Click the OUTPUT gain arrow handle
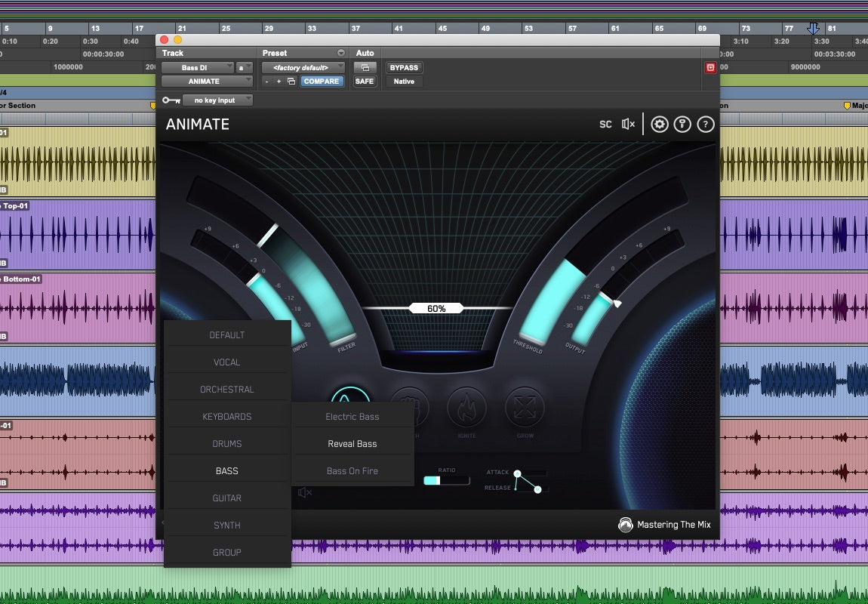 [x=617, y=304]
